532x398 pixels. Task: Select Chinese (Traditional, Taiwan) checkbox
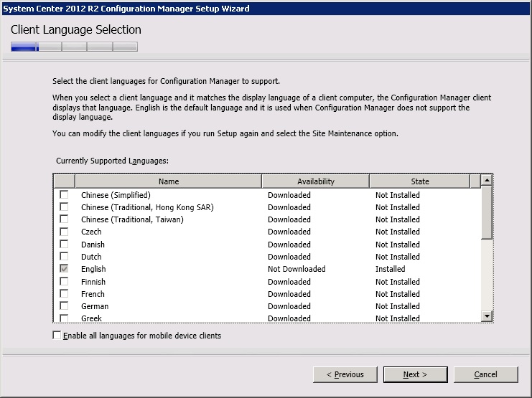(65, 219)
